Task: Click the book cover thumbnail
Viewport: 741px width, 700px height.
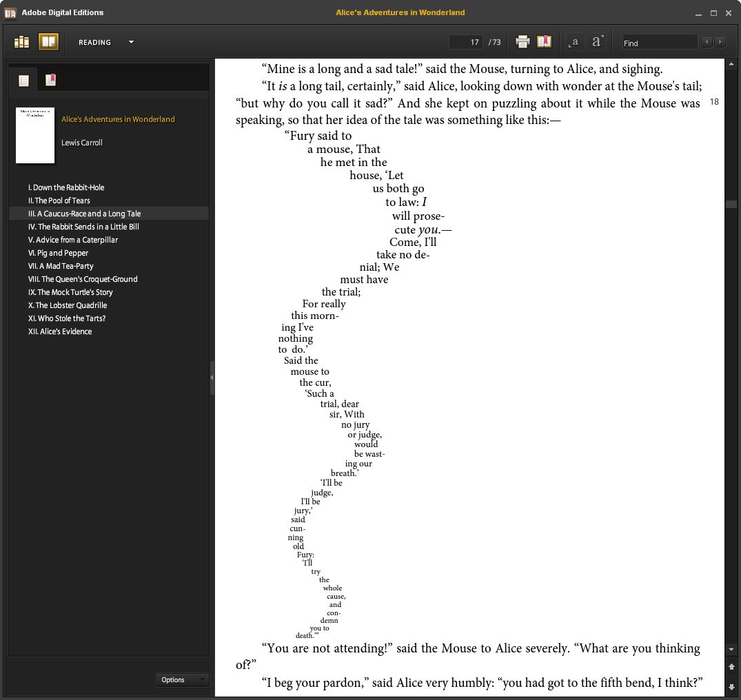Action: [35, 135]
